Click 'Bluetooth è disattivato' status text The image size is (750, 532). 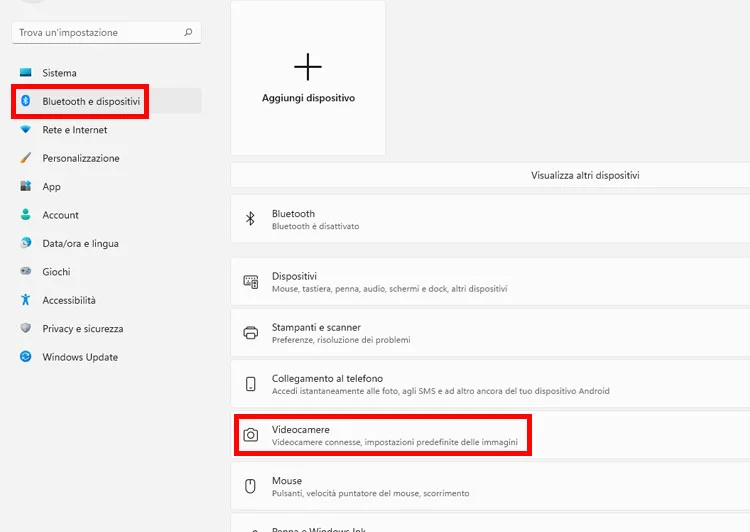click(x=316, y=226)
